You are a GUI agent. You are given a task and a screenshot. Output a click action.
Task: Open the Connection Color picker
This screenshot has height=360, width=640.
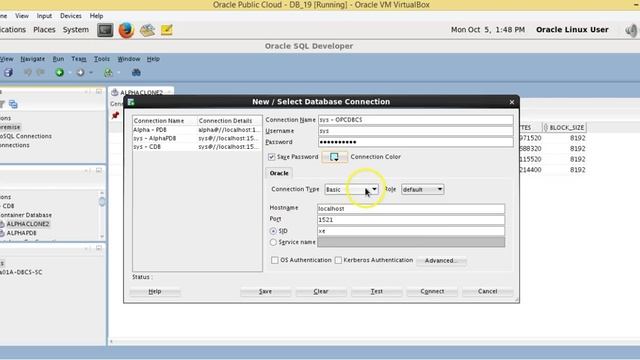pyautogui.click(x=334, y=157)
